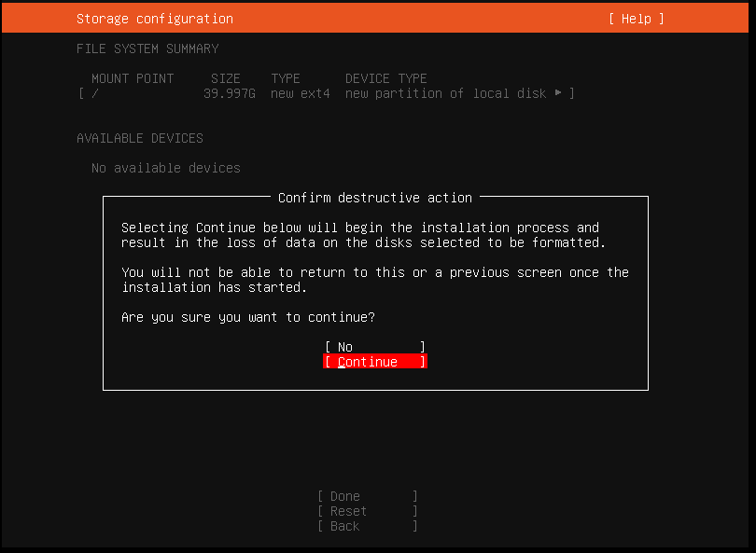Image resolution: width=756 pixels, height=553 pixels.
Task: Click the dimmed Back button
Action: point(368,526)
